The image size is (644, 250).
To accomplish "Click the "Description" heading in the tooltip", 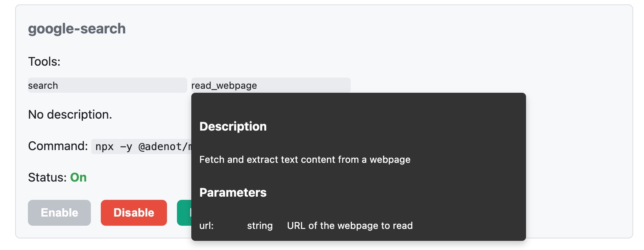I will (233, 127).
